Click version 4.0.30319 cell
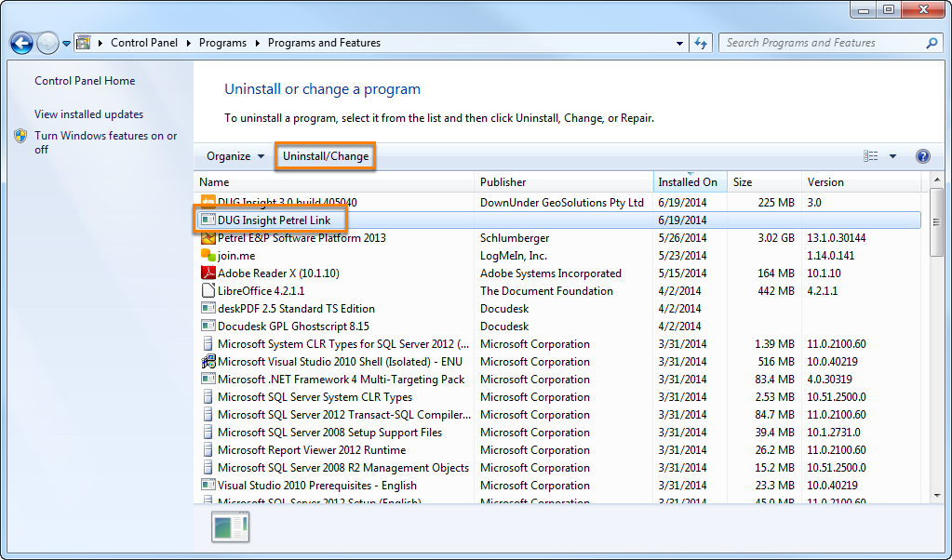This screenshot has height=560, width=952. pos(829,380)
